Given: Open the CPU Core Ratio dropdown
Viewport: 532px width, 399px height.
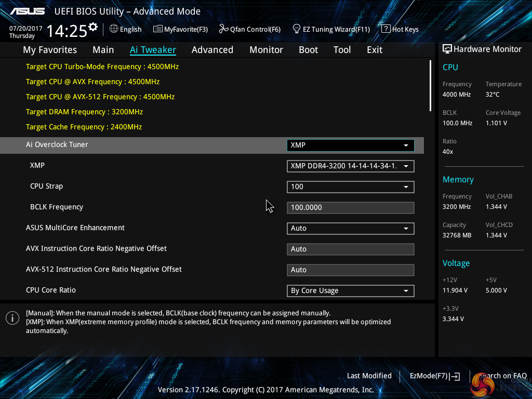Looking at the screenshot, I should tap(350, 291).
